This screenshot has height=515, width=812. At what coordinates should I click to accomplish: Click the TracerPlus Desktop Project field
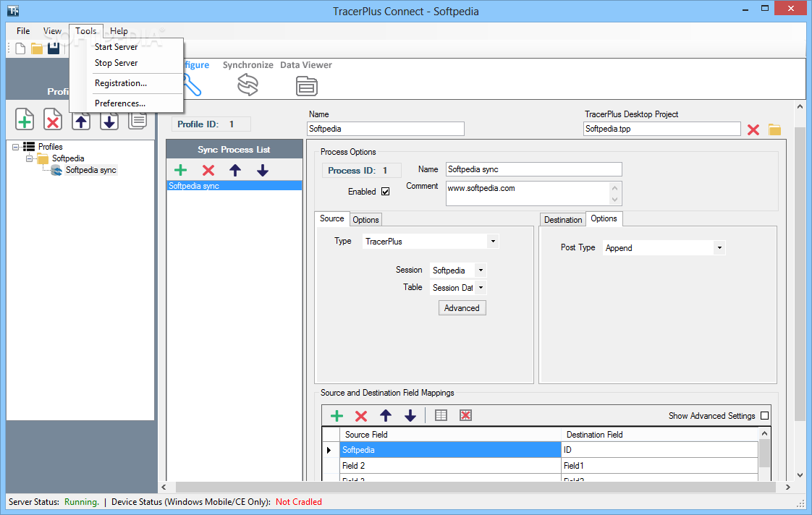point(661,129)
